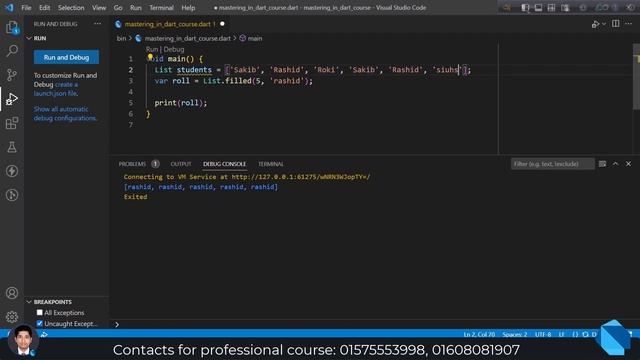Toggle secondary side bar layout icon

point(551,7)
